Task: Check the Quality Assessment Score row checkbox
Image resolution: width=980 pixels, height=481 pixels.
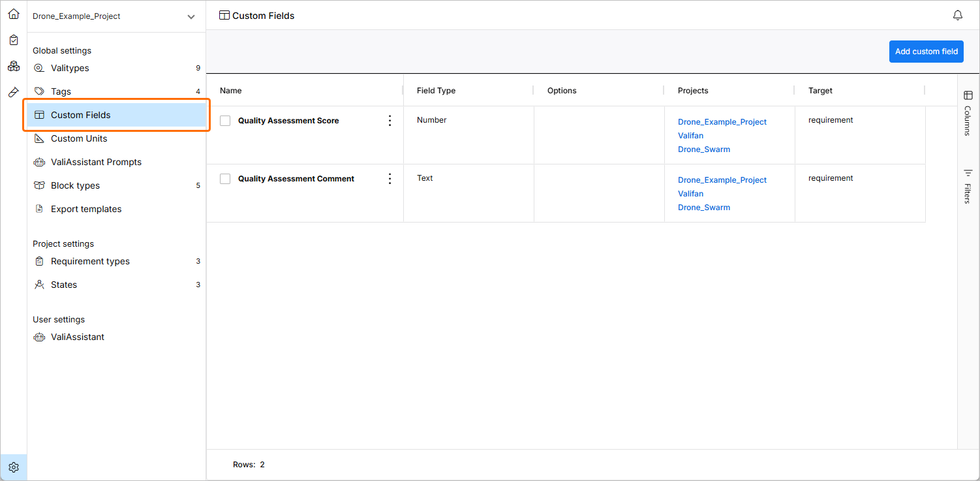Action: (x=225, y=121)
